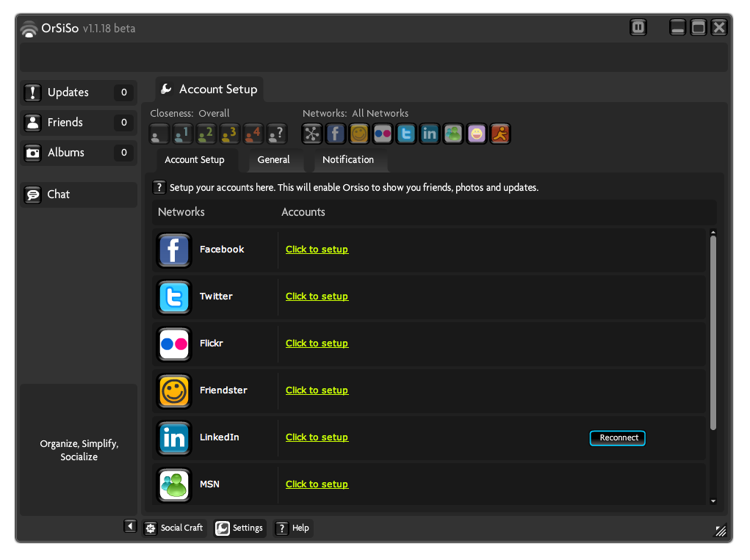Collapse the sidebar with the left arrow
Image resolution: width=750 pixels, height=560 pixels.
coord(130,526)
